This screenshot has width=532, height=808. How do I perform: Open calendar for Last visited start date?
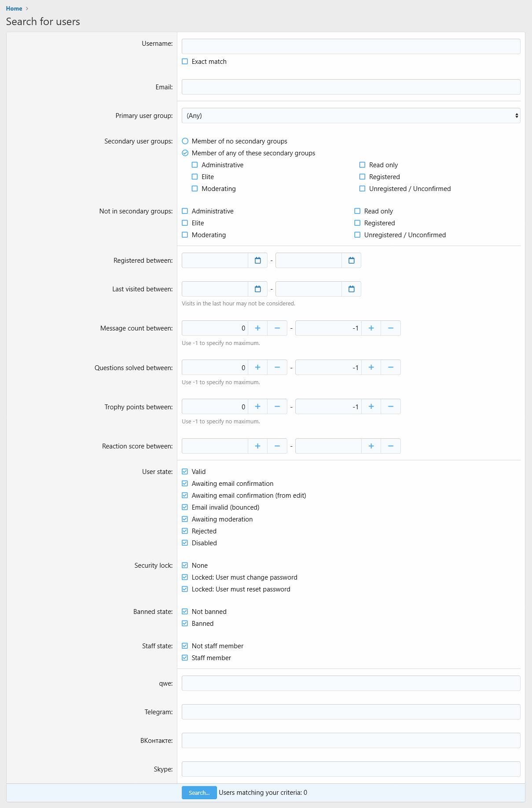coord(258,289)
